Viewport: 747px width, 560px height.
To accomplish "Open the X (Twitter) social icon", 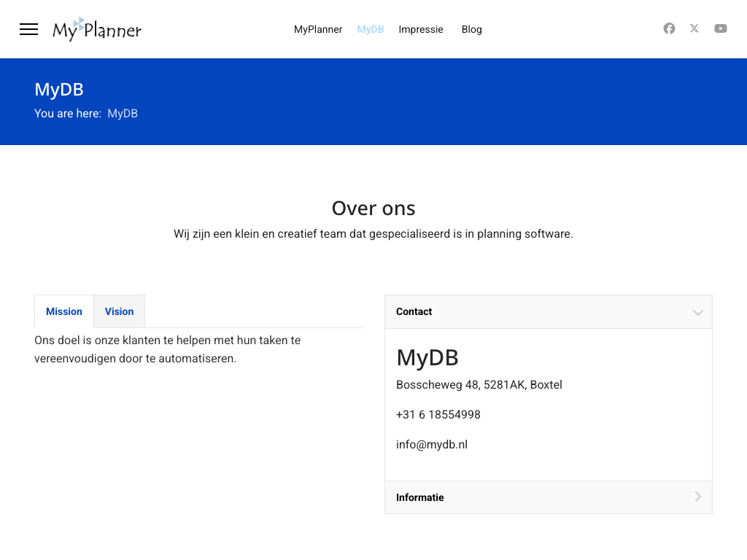I will click(694, 28).
